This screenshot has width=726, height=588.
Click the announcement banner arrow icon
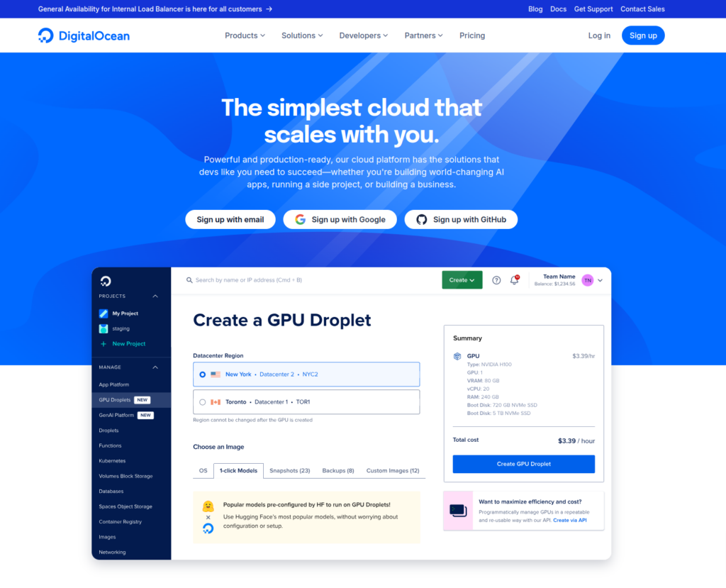(269, 9)
